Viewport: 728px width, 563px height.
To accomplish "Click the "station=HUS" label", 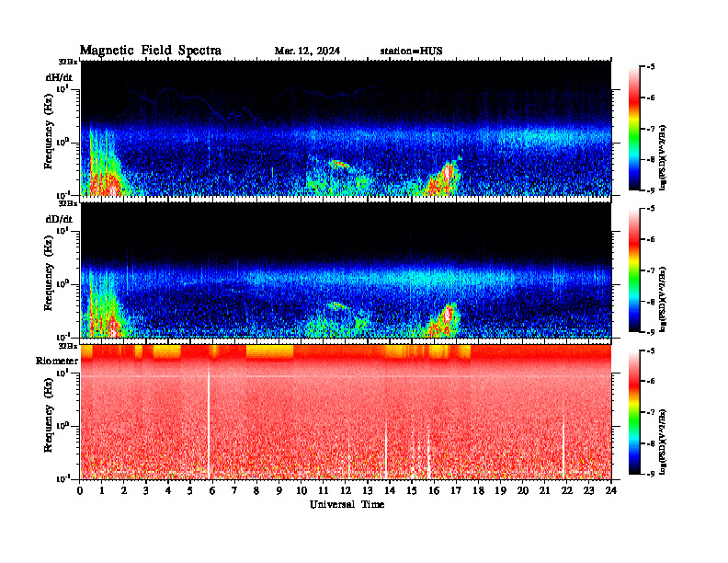I will click(412, 52).
